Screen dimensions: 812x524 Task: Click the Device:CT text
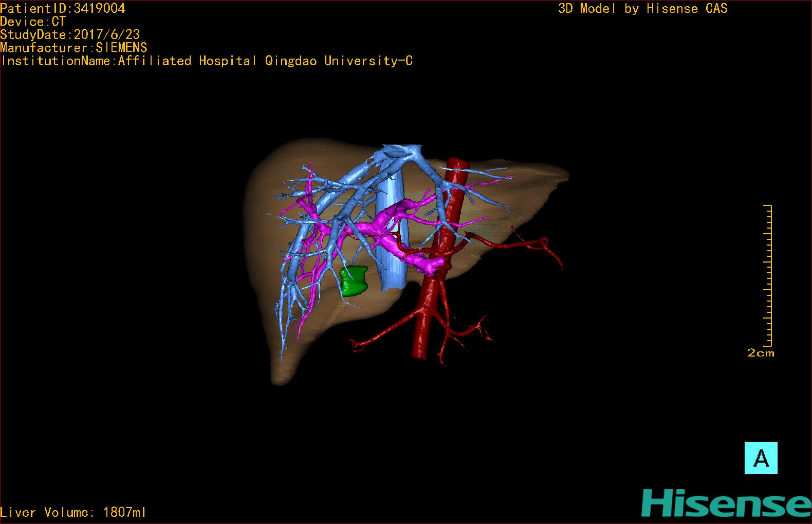click(33, 22)
